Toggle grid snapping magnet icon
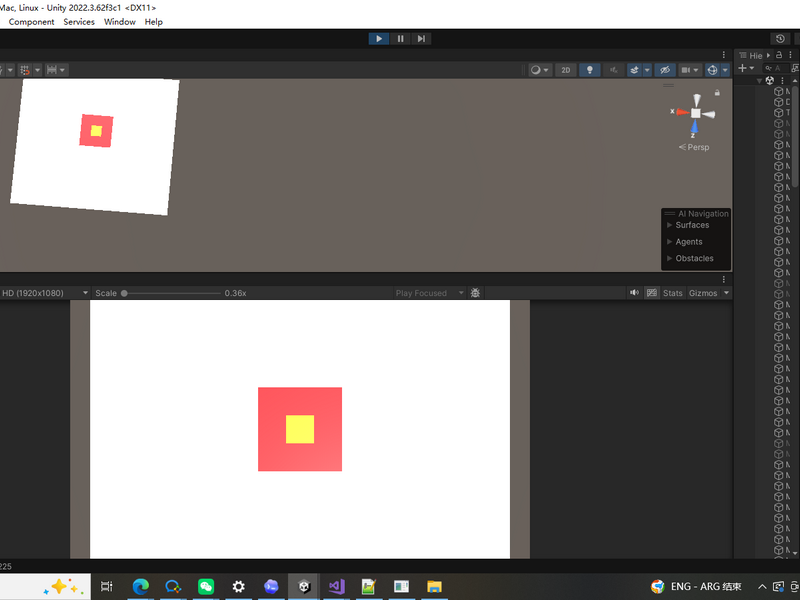 24,70
